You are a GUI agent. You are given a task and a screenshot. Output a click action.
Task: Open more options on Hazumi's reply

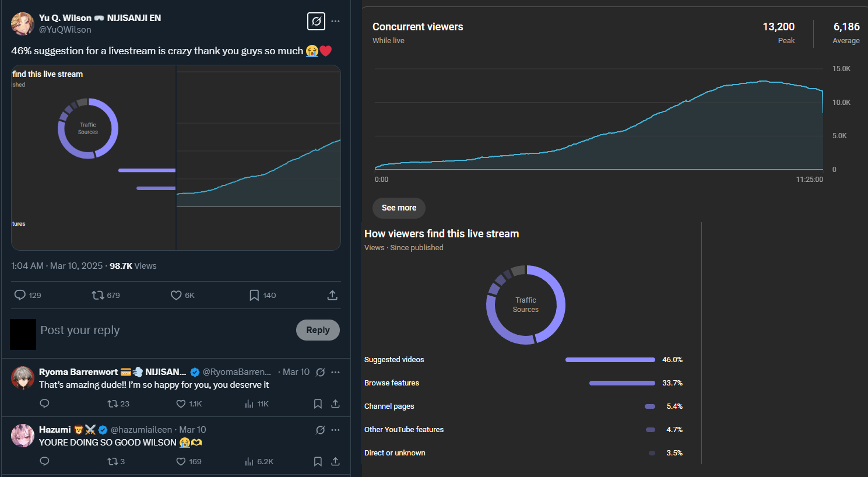point(335,430)
